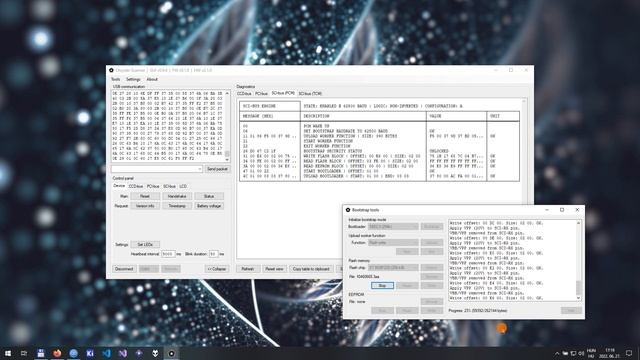Click the Chrysler Scanner taskbar icon

pos(171,353)
